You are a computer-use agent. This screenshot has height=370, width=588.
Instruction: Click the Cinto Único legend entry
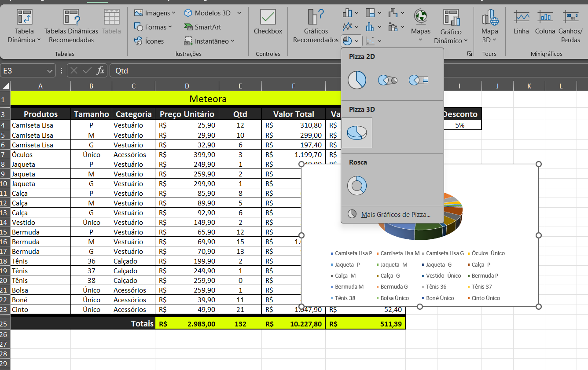tap(484, 298)
